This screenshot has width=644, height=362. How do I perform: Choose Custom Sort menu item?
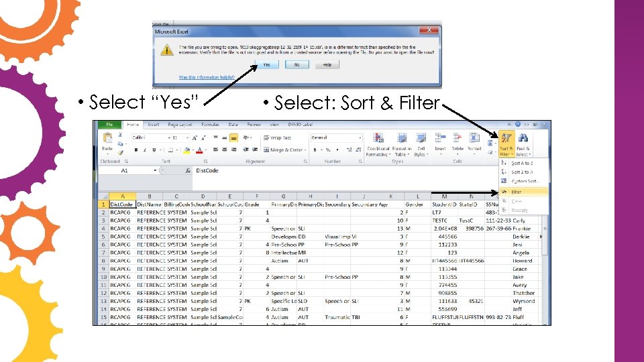click(x=524, y=181)
